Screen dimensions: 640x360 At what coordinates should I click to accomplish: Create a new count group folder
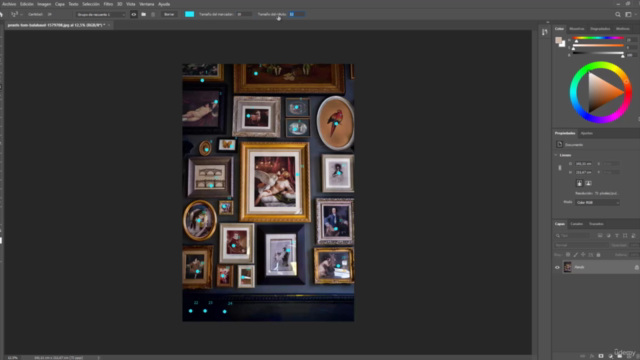point(144,14)
